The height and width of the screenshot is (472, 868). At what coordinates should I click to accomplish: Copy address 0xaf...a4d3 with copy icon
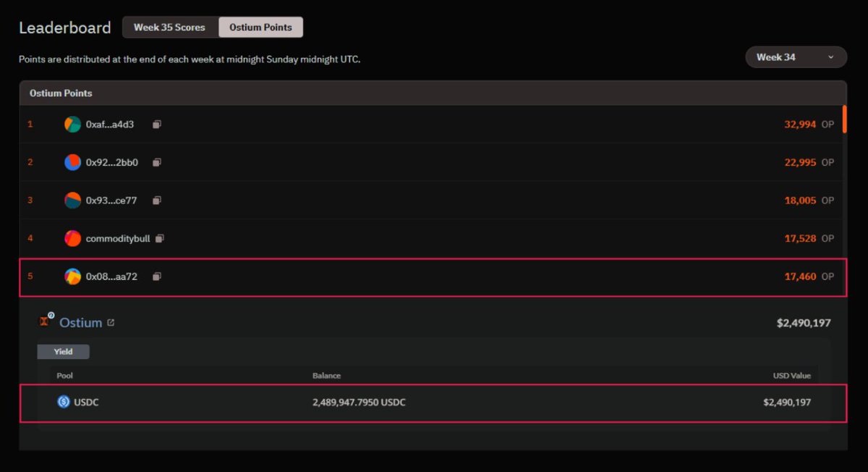pyautogui.click(x=157, y=125)
